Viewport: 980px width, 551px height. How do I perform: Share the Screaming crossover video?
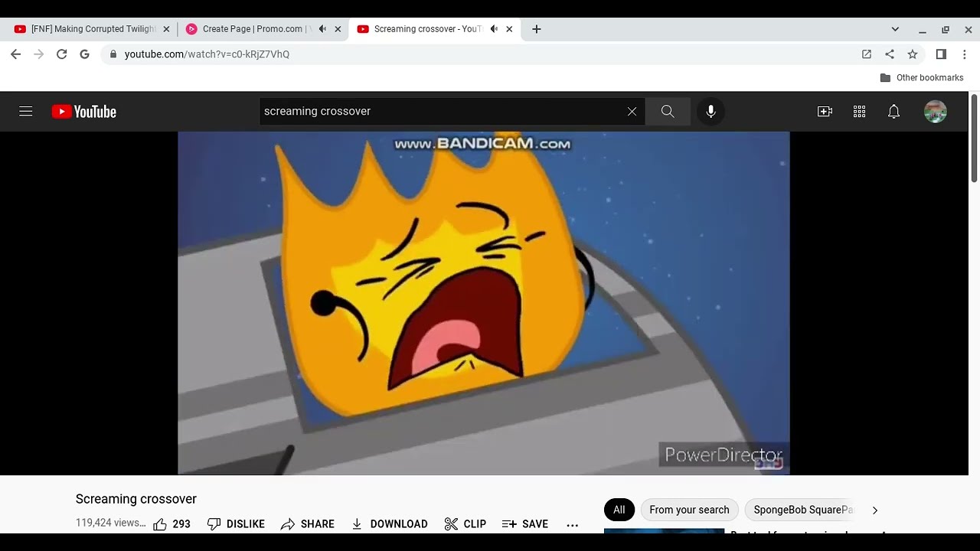307,524
